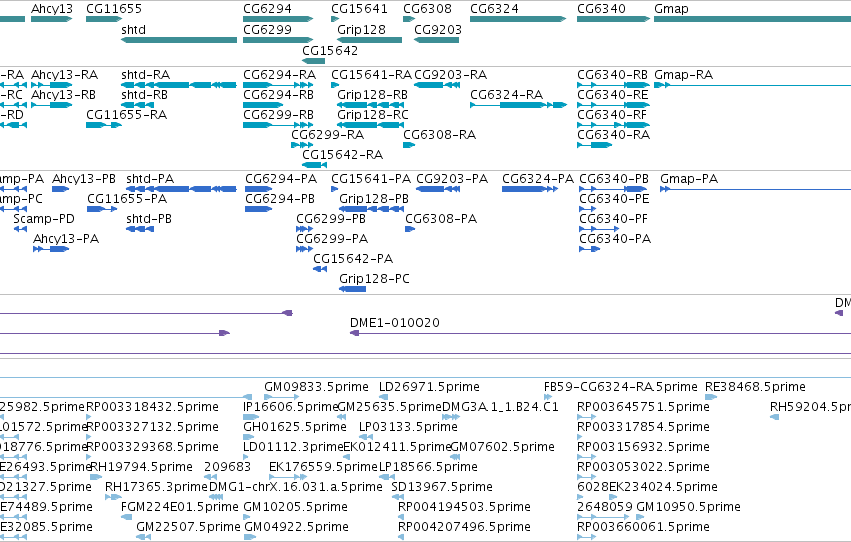Click the CG6294 gene label

(x=267, y=9)
